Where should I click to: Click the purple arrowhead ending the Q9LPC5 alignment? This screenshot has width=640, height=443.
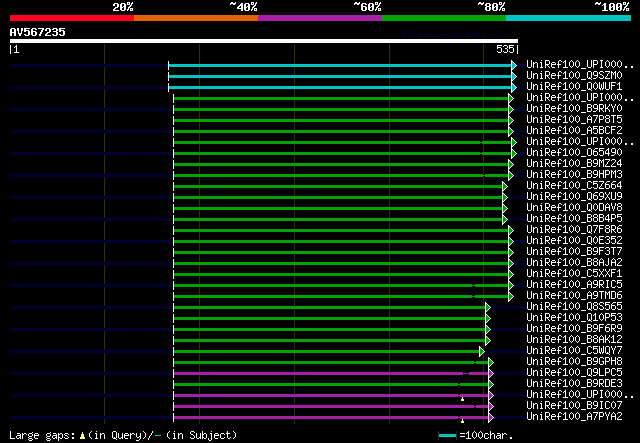click(491, 374)
